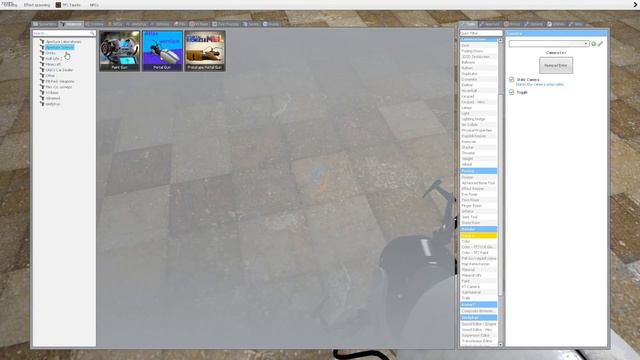Image resolution: width=640 pixels, height=360 pixels.
Task: Select the Ragdoll Resizer tool
Action: [478, 136]
